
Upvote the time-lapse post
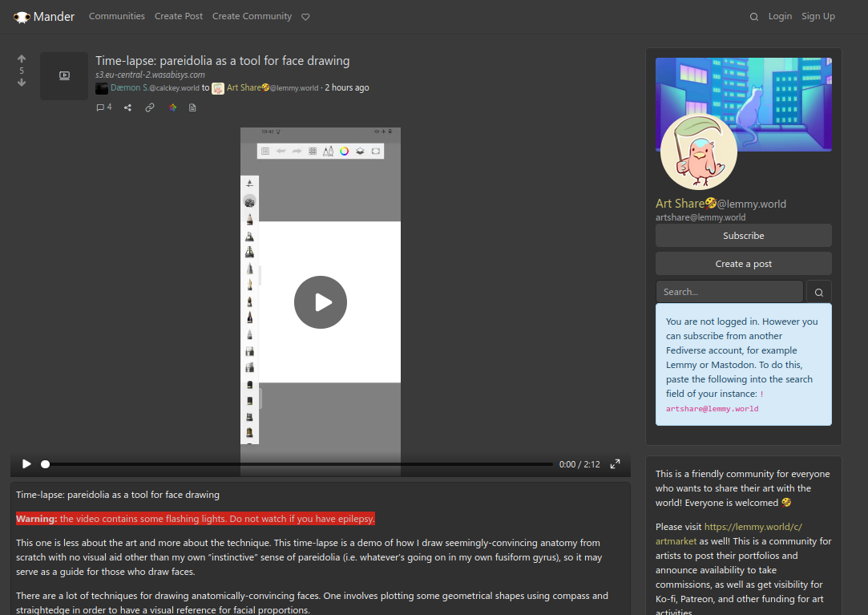[21, 58]
